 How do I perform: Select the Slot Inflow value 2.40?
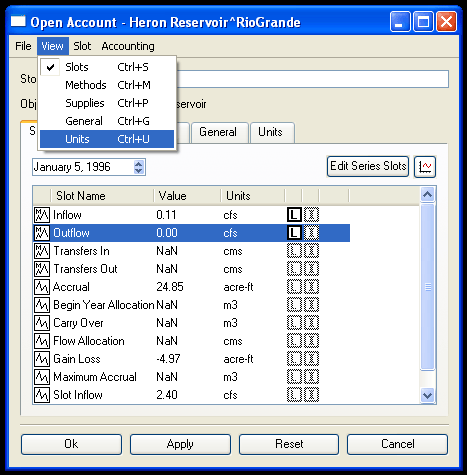pos(167,395)
